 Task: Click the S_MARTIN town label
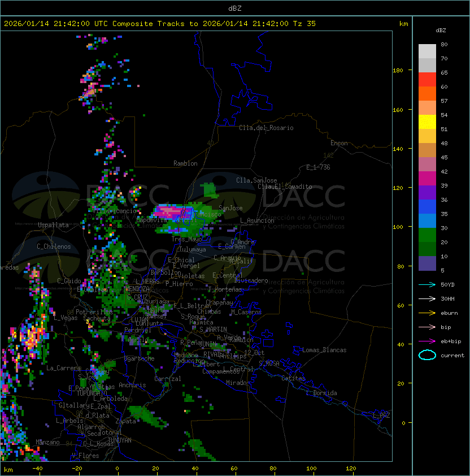pyautogui.click(x=213, y=330)
